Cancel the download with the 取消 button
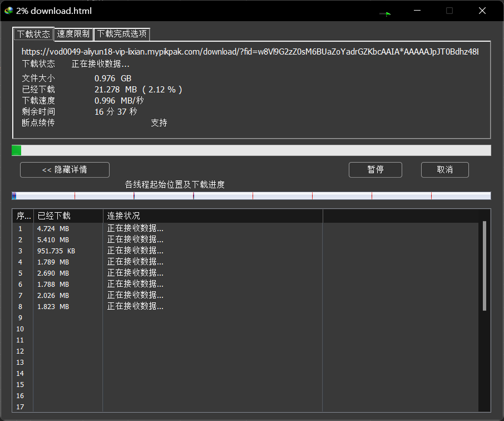 point(444,170)
